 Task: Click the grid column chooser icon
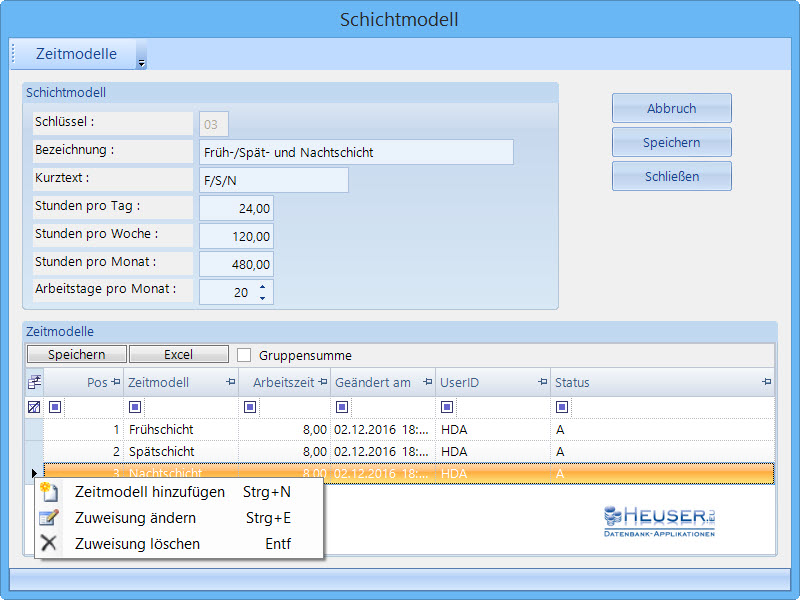click(34, 382)
